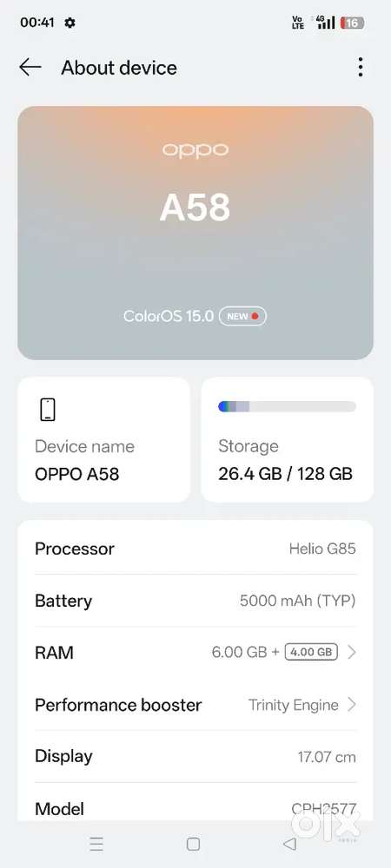Viewport: 391px width, 868px height.
Task: Open the Device name OPPO A58 card
Action: 103,439
